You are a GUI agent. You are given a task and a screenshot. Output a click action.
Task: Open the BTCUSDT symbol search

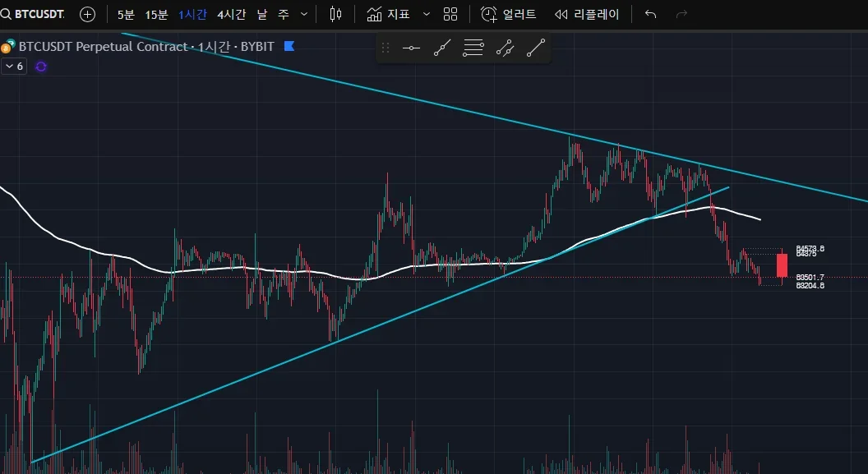[33, 14]
